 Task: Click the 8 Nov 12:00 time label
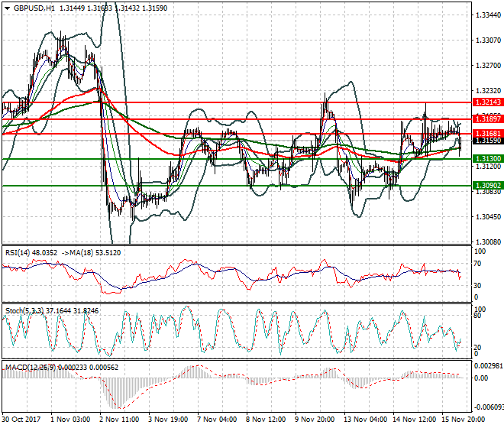click(266, 420)
